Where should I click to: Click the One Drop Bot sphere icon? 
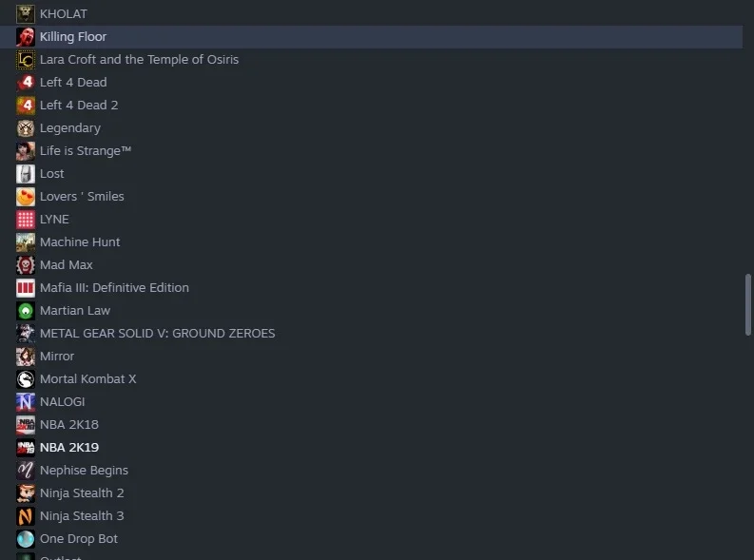(x=26, y=539)
